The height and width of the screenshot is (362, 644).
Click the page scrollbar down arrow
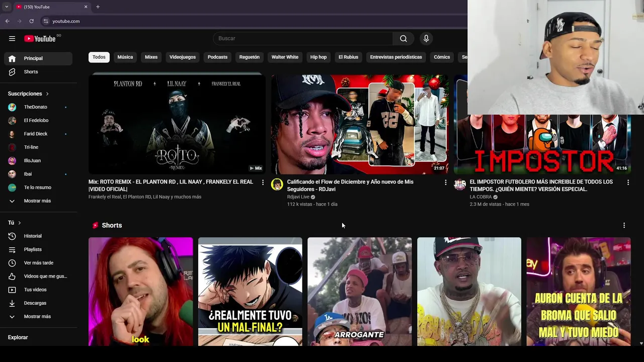(x=641, y=343)
